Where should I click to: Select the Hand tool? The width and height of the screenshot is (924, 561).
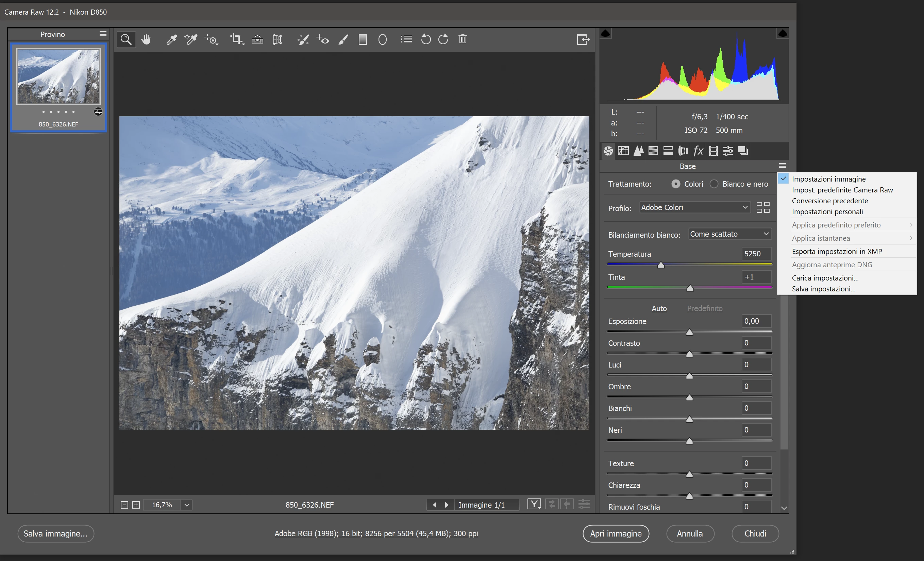[146, 39]
